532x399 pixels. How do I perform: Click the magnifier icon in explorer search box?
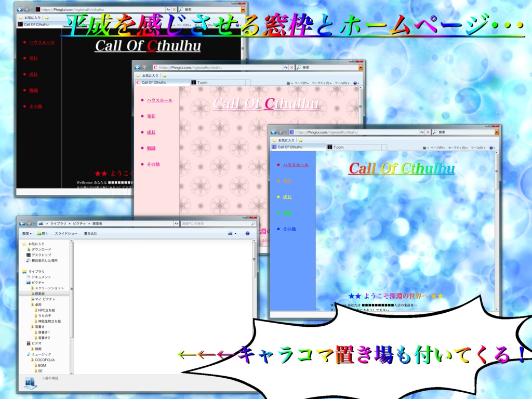coord(253,223)
